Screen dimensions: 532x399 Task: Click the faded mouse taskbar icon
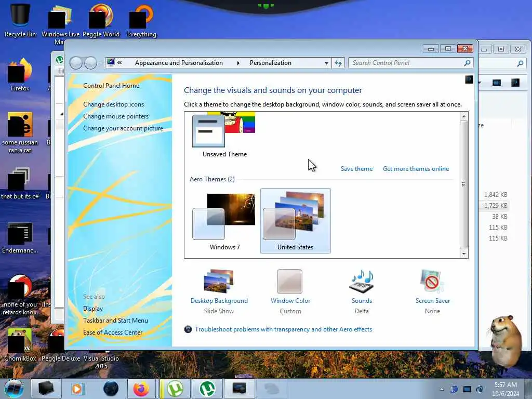point(271,389)
